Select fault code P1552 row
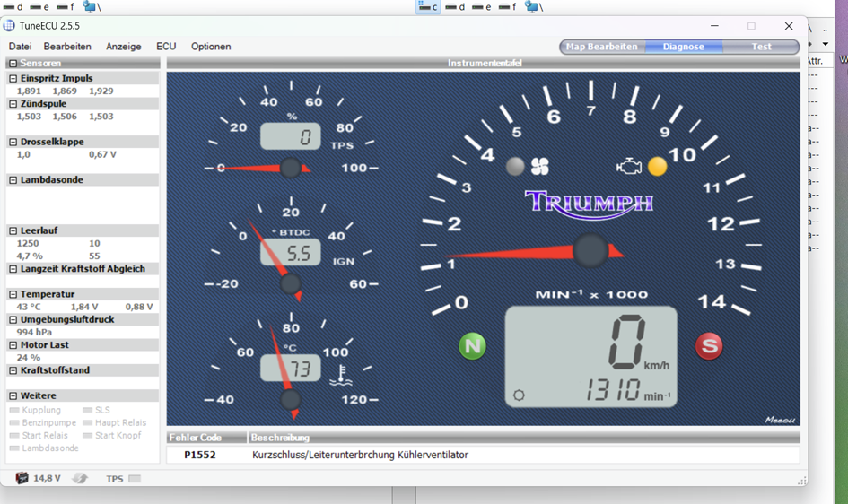 coord(483,455)
